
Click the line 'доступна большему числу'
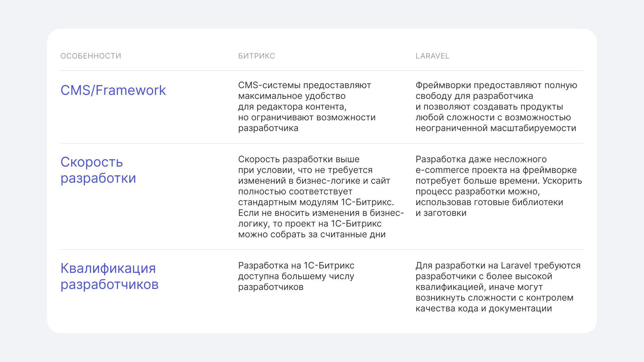296,276
